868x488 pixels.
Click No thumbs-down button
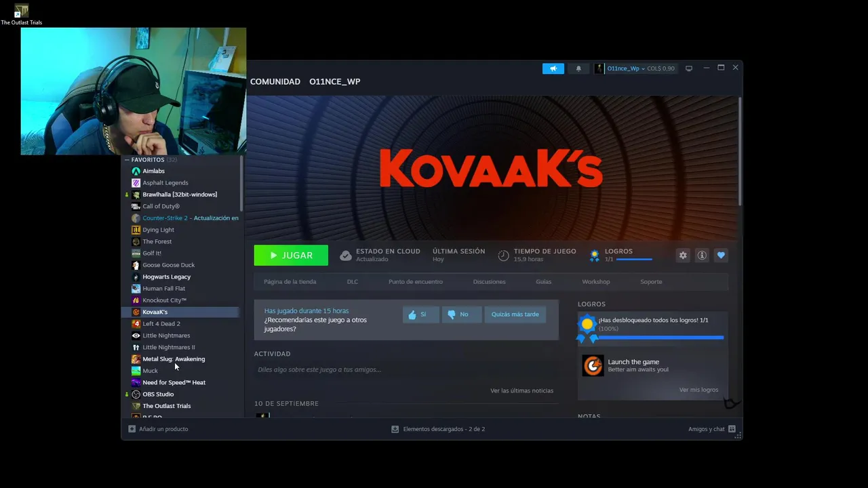pyautogui.click(x=462, y=314)
